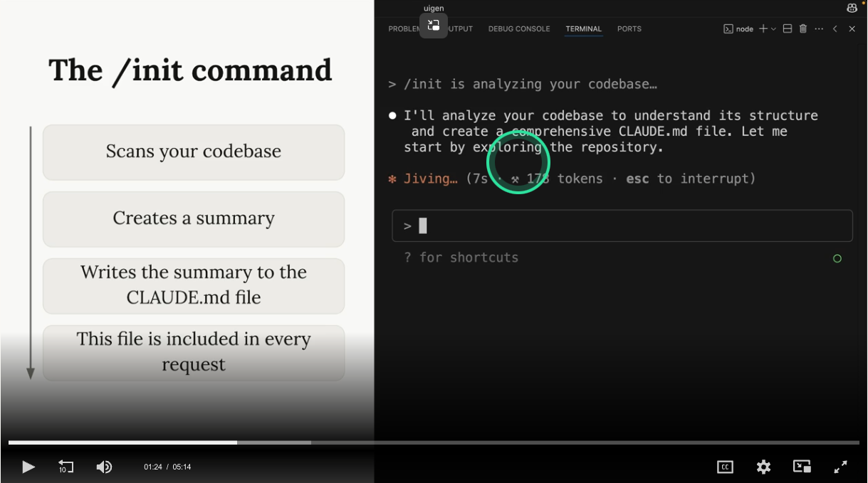The height and width of the screenshot is (483, 868).
Task: Open the PORTS tab
Action: pos(629,29)
